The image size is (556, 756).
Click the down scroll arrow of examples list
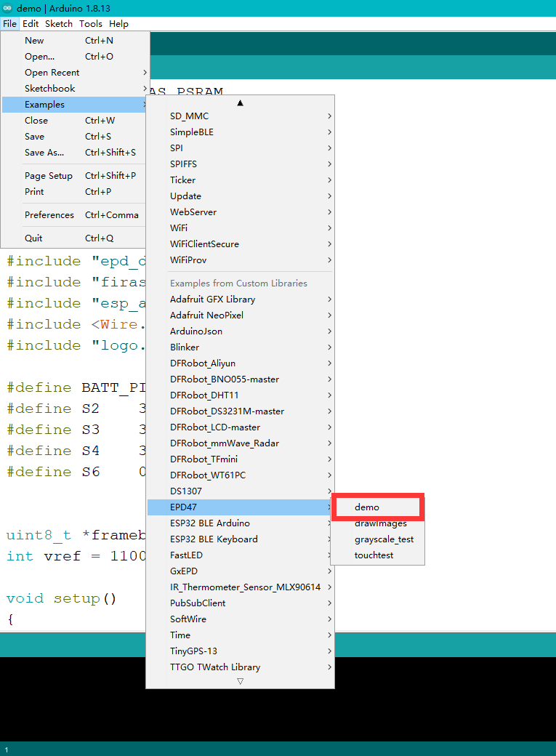click(x=240, y=681)
